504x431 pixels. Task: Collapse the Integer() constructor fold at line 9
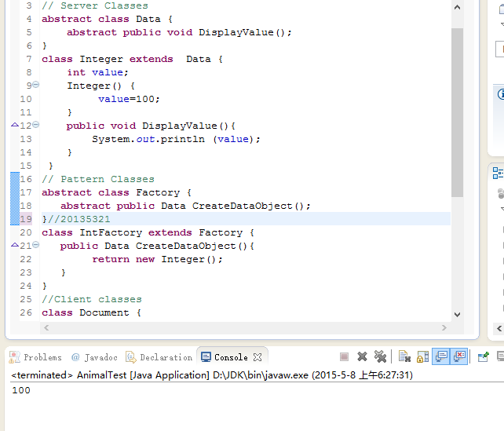[x=36, y=85]
